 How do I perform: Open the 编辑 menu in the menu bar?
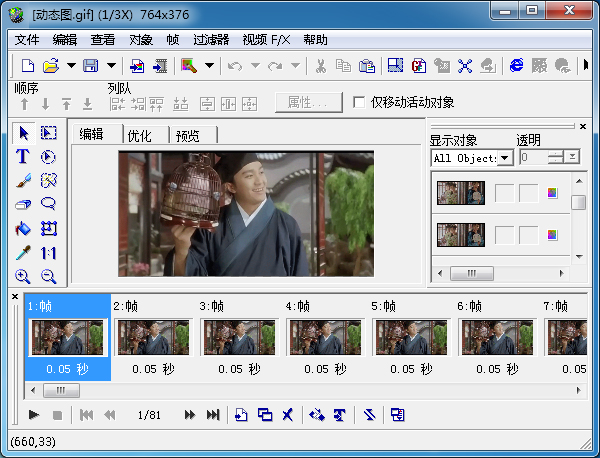[65, 40]
